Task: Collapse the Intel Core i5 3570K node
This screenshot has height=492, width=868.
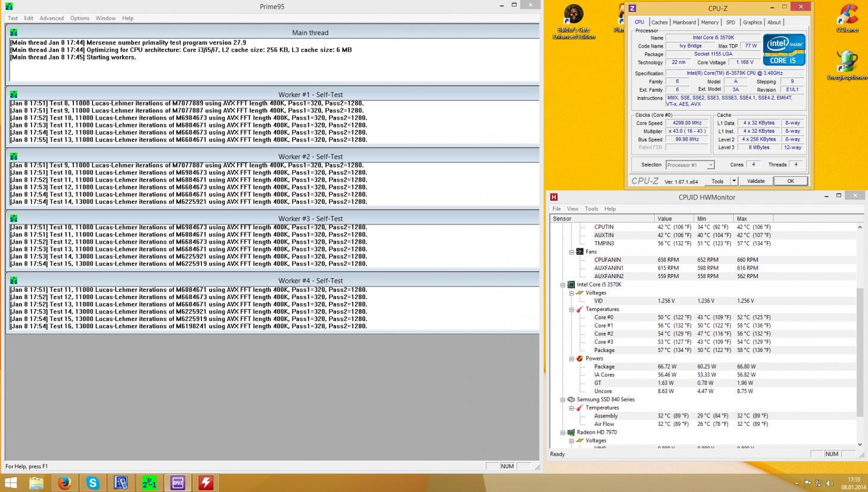Action: (x=563, y=284)
